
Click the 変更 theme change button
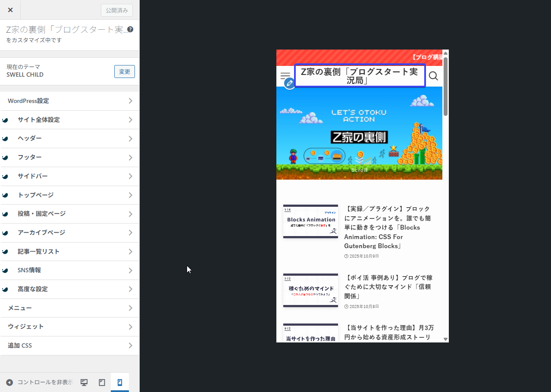124,72
